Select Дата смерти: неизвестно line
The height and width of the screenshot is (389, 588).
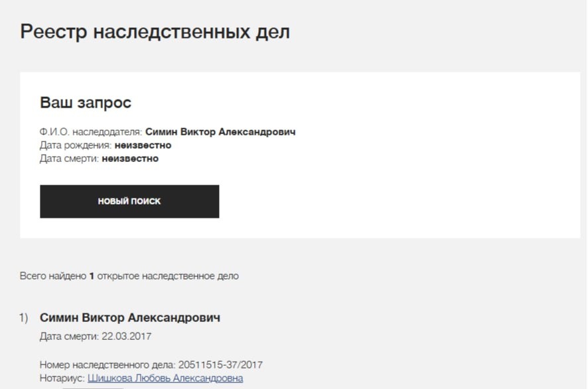[99, 159]
